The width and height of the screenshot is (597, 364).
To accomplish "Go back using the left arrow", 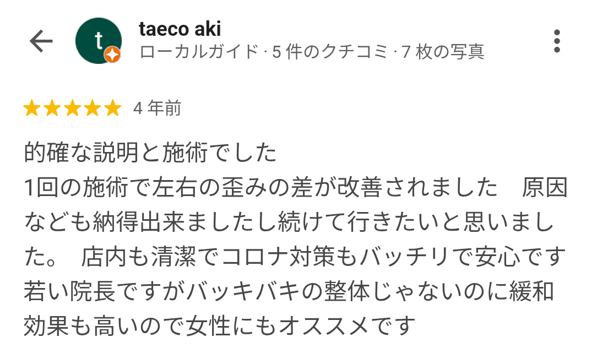I will click(41, 41).
